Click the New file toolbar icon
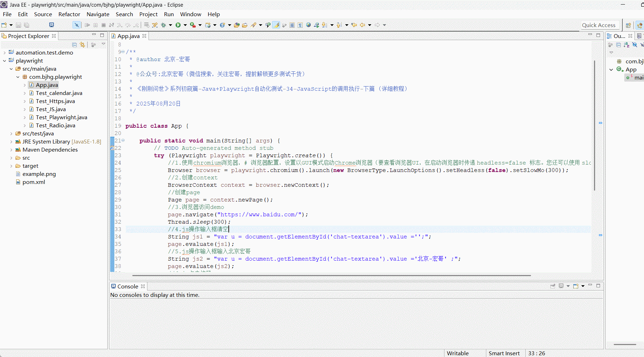This screenshot has height=357, width=644. pos(4,25)
